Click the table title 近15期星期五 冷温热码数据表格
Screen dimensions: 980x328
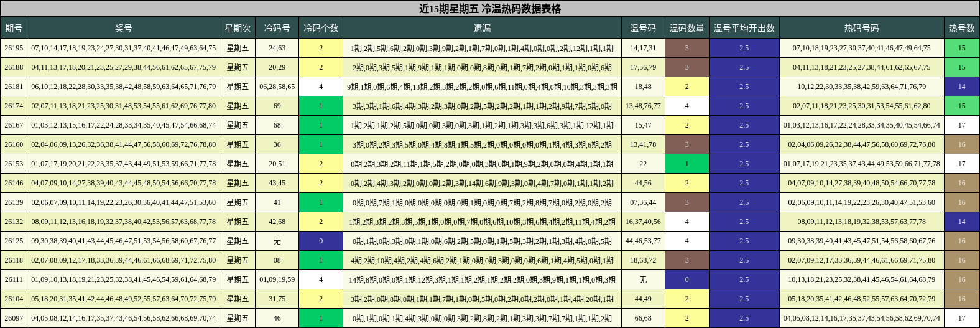click(x=490, y=9)
